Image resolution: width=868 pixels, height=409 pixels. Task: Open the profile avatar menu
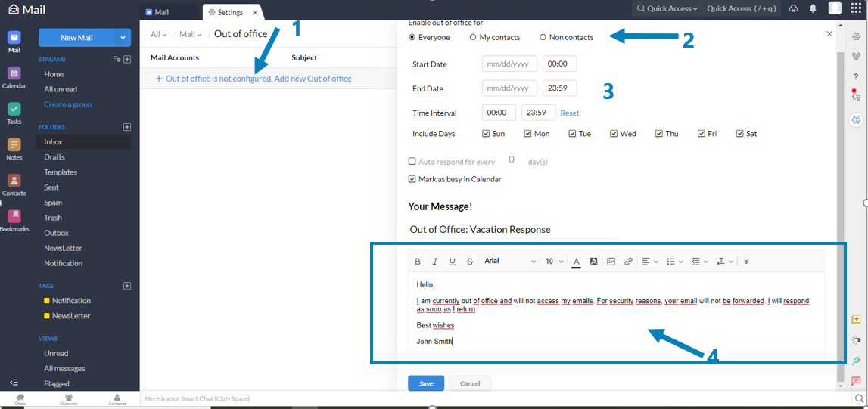[x=835, y=8]
